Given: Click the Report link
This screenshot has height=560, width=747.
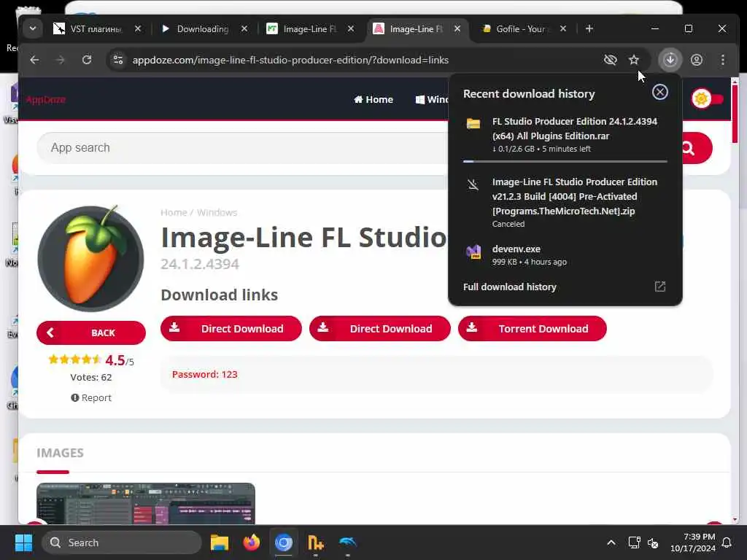Looking at the screenshot, I should (x=91, y=397).
